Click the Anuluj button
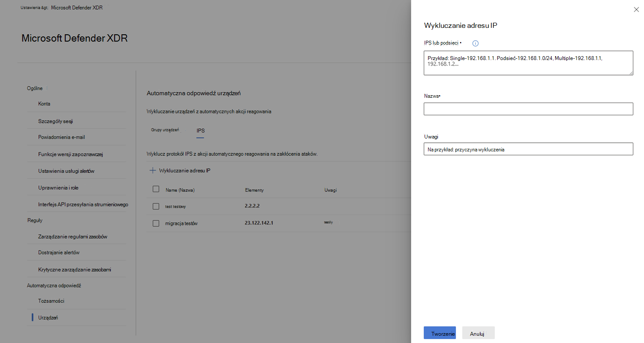This screenshot has height=343, width=644. point(478,333)
